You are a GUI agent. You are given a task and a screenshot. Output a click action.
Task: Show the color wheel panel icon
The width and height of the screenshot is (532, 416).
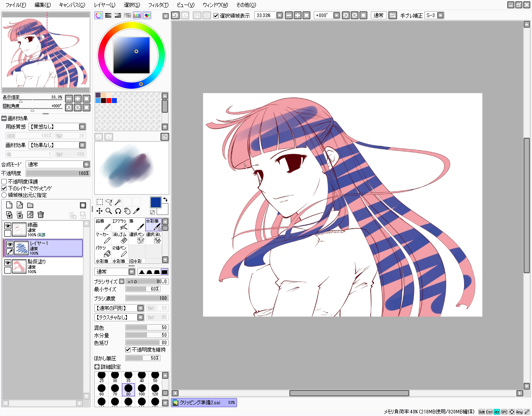(98, 16)
